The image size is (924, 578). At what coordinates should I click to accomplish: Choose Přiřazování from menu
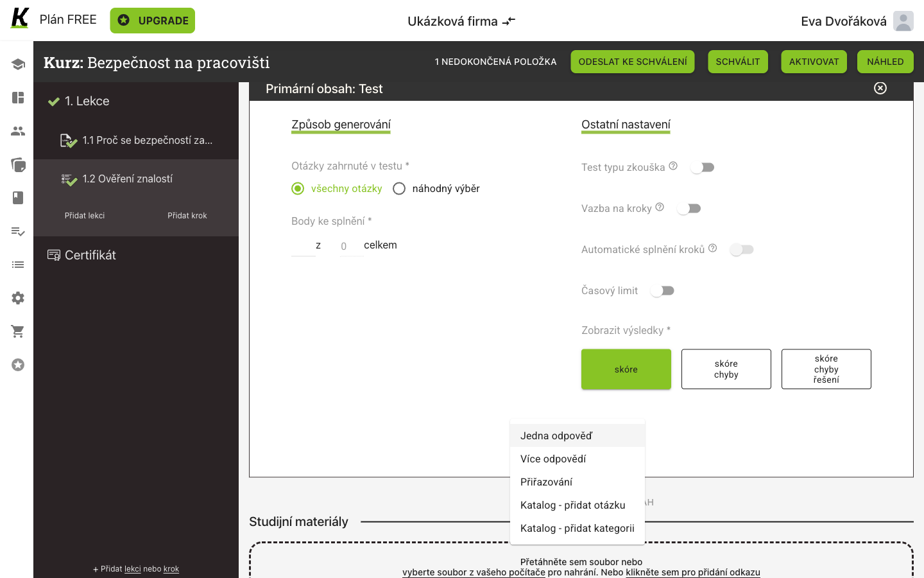(x=577, y=482)
